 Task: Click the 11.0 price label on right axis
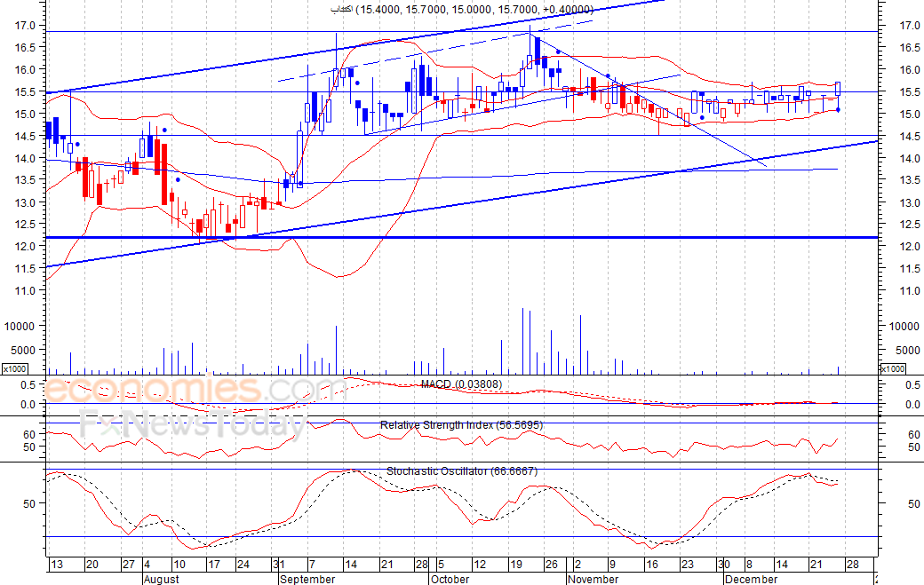pos(910,291)
